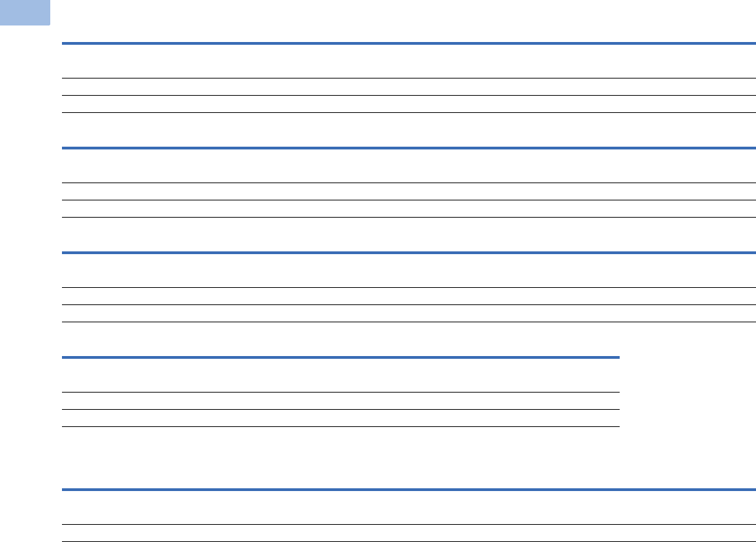Select the header row of the narrower fourth table
Viewport: 756px width, 542px height.
(341, 375)
